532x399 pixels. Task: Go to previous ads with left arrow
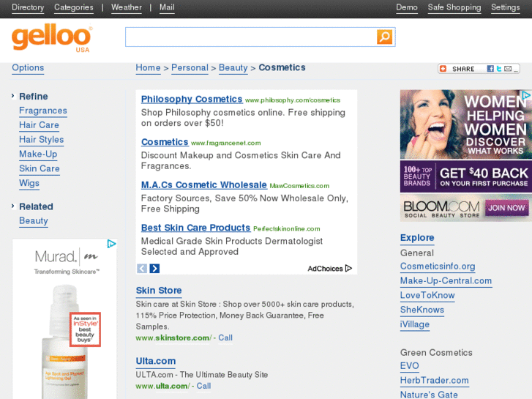click(x=142, y=268)
